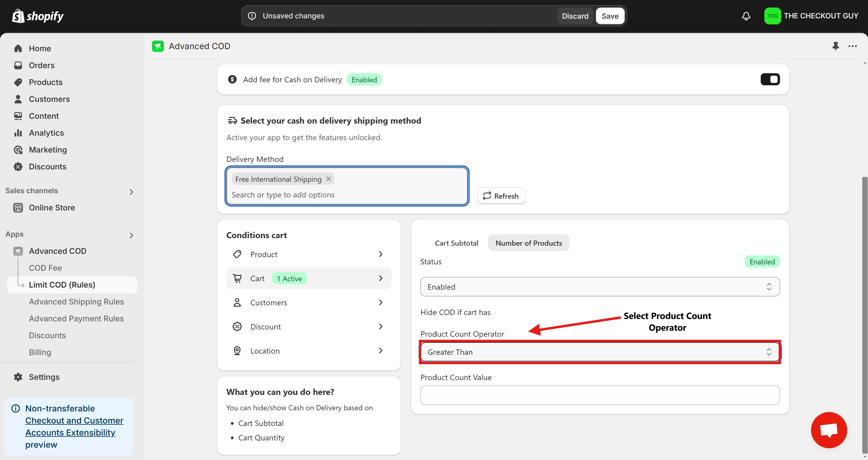Click the Shopify logo
The image size is (868, 460).
[x=38, y=16]
